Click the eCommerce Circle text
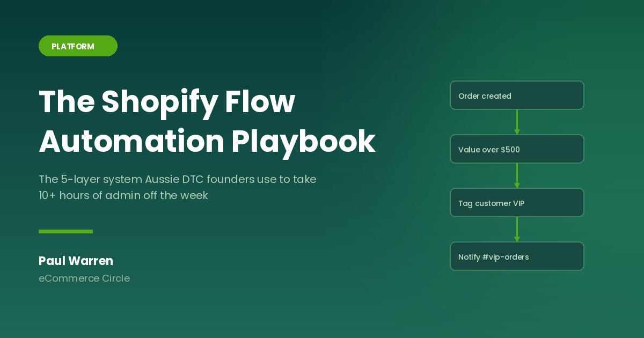 (x=84, y=278)
